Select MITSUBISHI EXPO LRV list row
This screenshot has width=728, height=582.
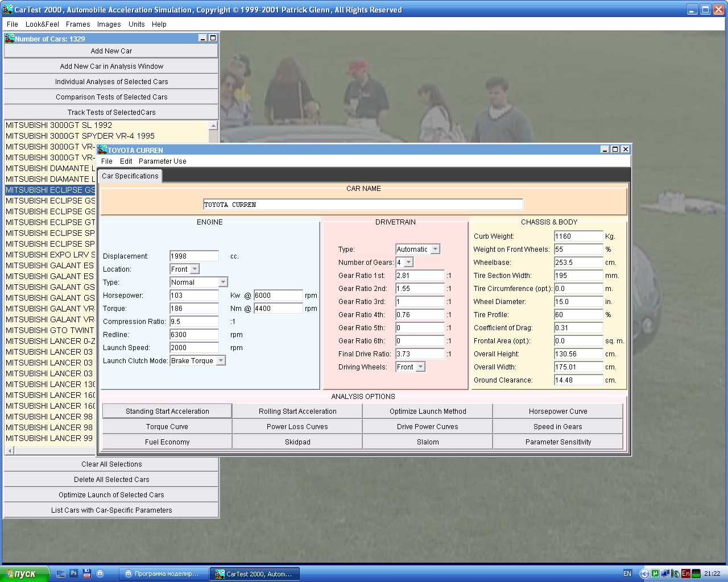coord(50,255)
